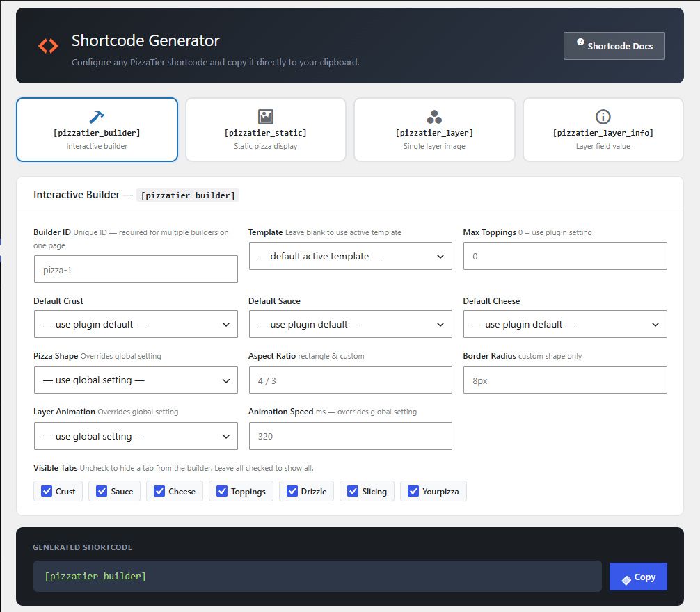Focus the Border Radius input field

565,380
